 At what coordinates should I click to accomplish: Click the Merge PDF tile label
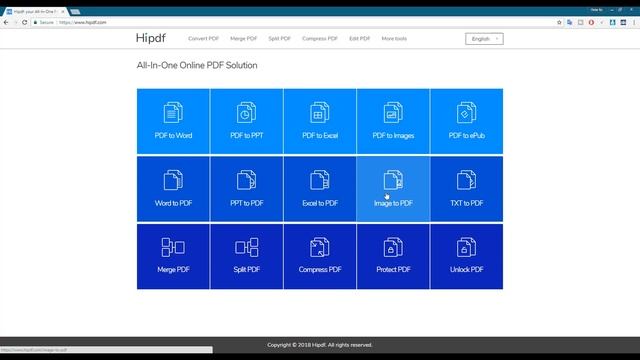(x=173, y=269)
